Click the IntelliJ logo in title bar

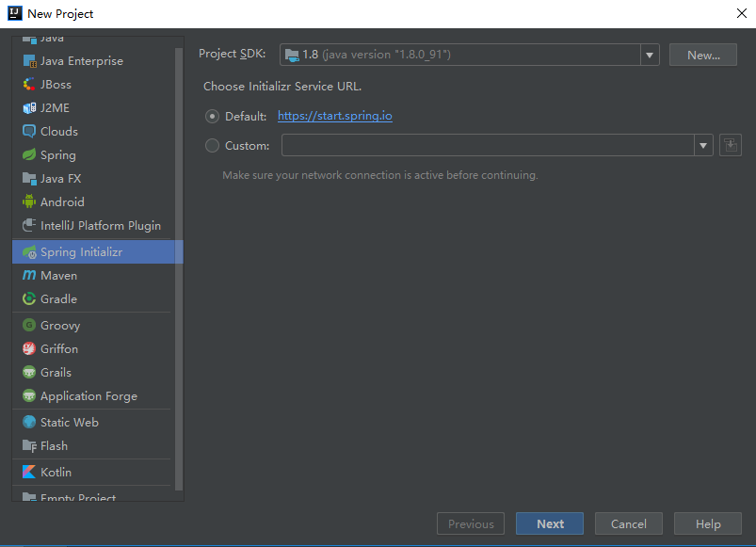tap(15, 13)
